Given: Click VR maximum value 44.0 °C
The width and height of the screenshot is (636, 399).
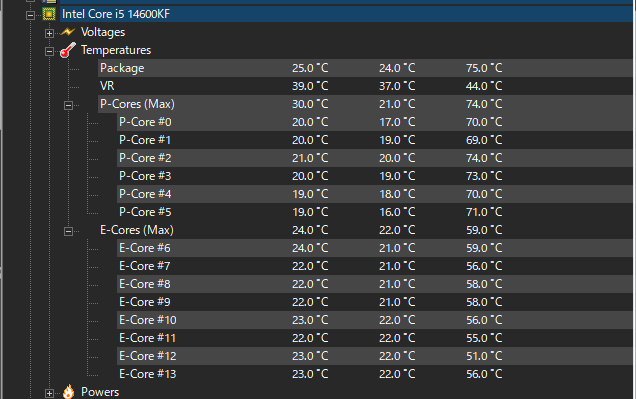Looking at the screenshot, I should pyautogui.click(x=484, y=86).
